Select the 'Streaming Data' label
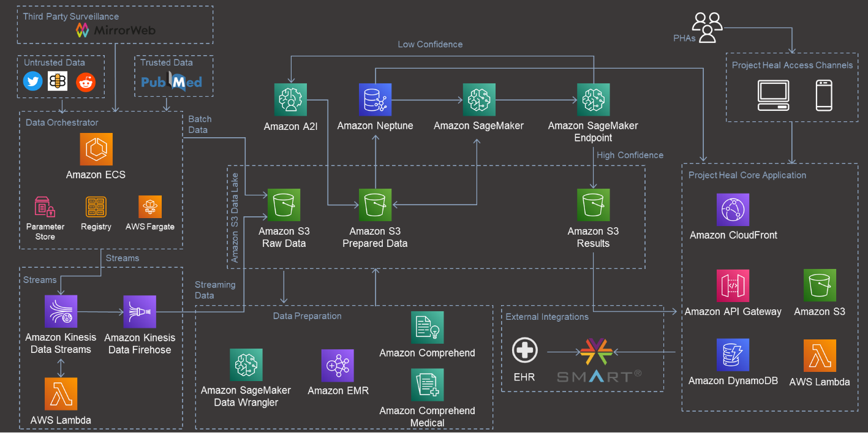The image size is (868, 435). tap(215, 290)
